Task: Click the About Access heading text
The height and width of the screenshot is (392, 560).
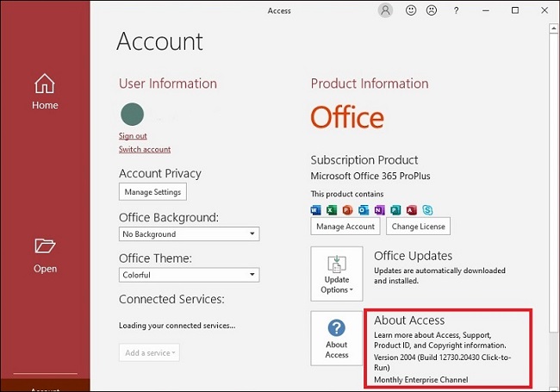Action: [409, 320]
